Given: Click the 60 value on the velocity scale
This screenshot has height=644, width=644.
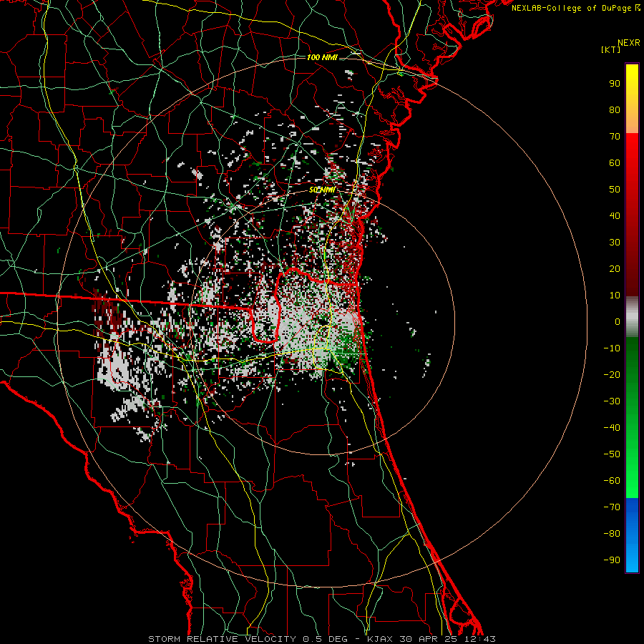Looking at the screenshot, I should click(x=615, y=163).
